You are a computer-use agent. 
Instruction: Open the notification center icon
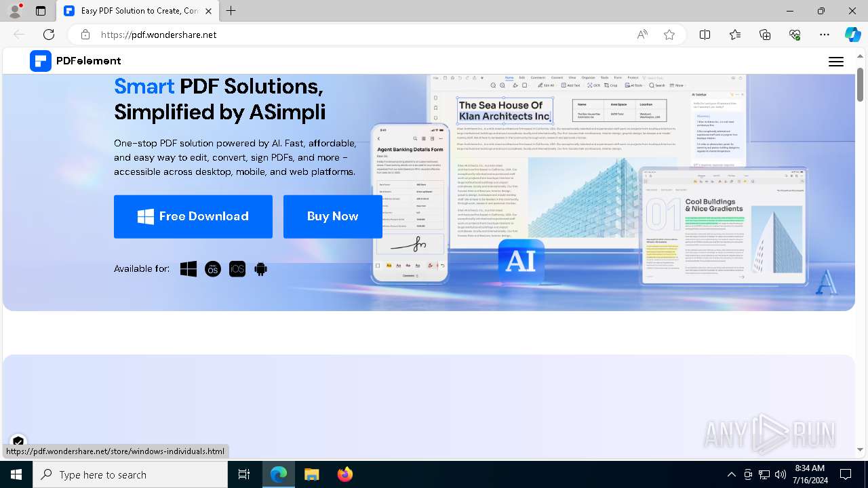(846, 474)
